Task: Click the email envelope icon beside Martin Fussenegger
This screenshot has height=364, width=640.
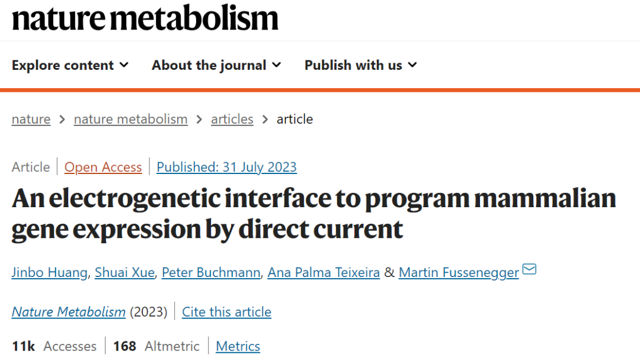Action: pyautogui.click(x=529, y=269)
